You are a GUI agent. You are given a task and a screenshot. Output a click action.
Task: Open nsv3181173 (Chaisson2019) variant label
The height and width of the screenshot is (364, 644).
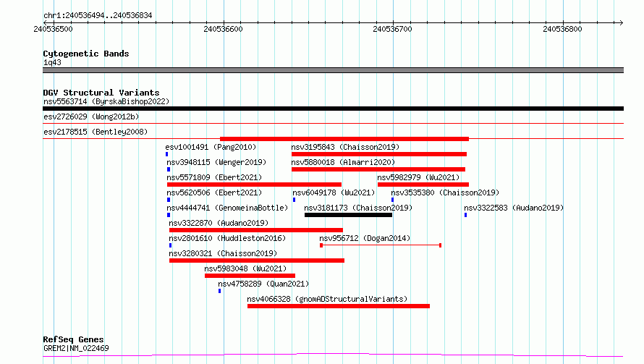[358, 208]
